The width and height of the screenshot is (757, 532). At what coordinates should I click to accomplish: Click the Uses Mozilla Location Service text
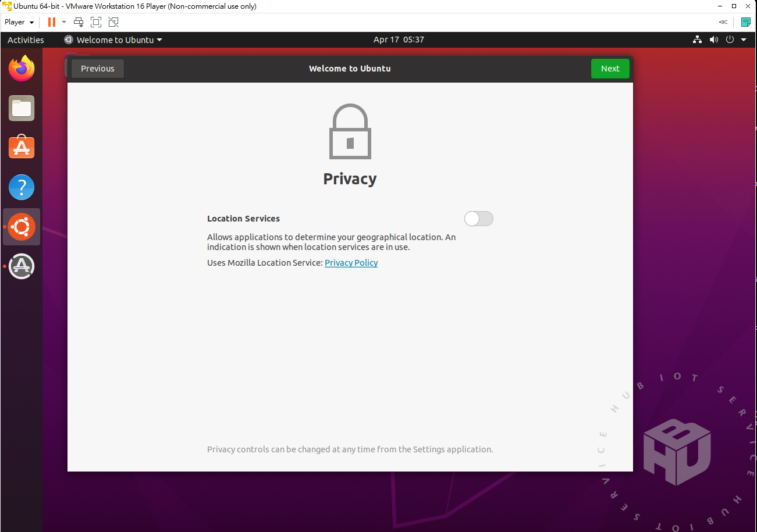coord(265,263)
